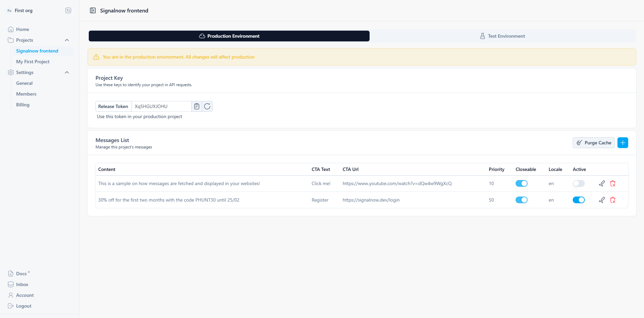This screenshot has height=318, width=644.
Task: Toggle Closeable for 30% off message
Action: (521, 200)
